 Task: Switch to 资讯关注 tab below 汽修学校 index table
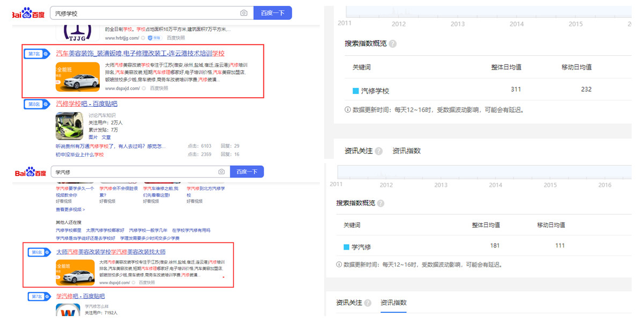[x=358, y=151]
